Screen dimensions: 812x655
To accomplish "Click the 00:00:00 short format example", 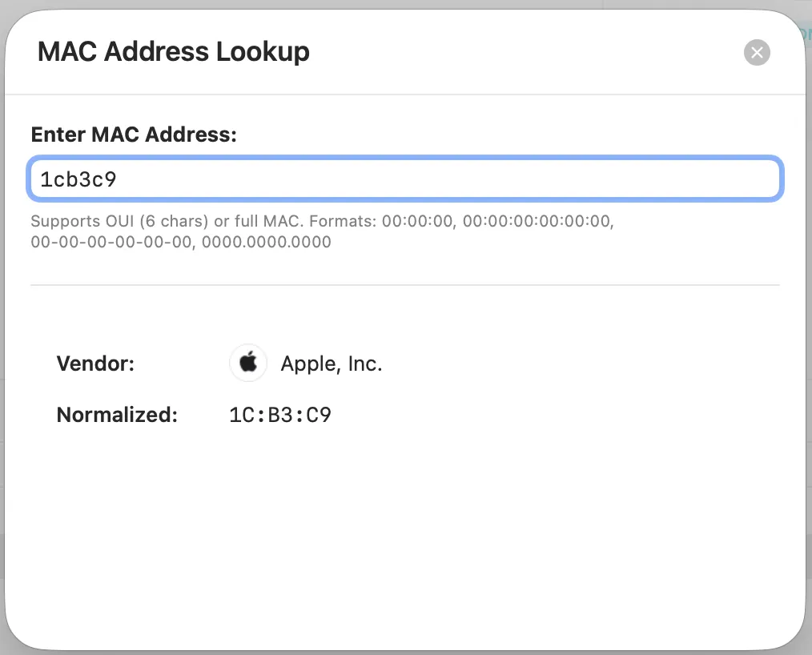I will 417,221.
